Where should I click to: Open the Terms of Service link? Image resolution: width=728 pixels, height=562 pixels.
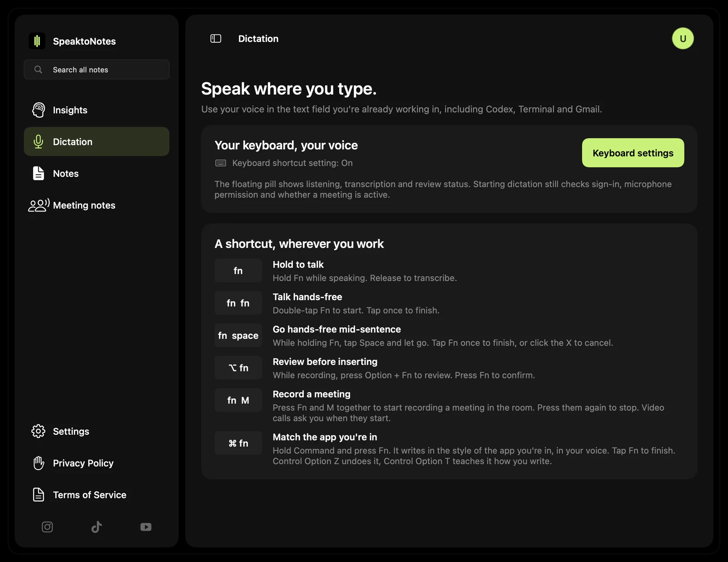[x=96, y=495]
